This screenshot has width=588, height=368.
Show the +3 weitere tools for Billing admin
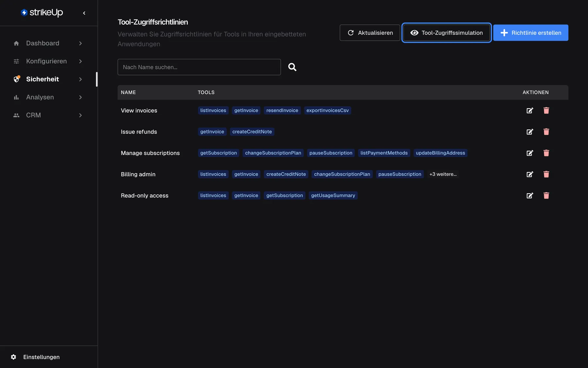click(x=443, y=174)
